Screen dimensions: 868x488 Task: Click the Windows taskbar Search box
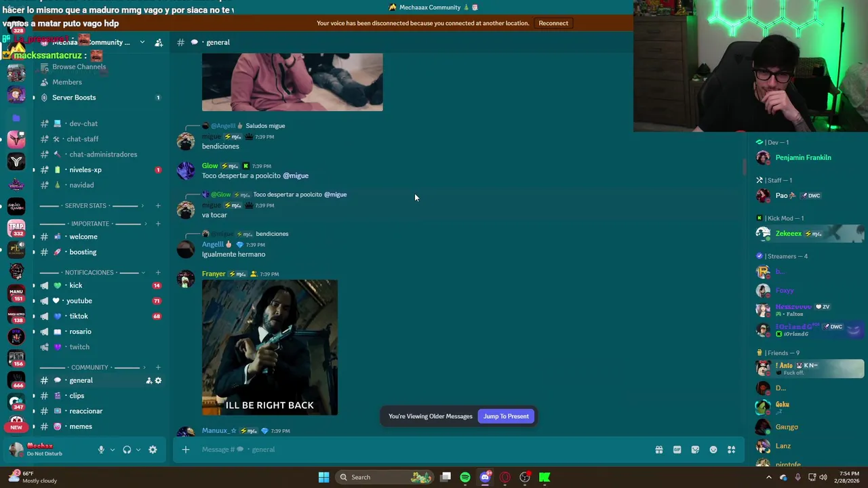point(384,477)
